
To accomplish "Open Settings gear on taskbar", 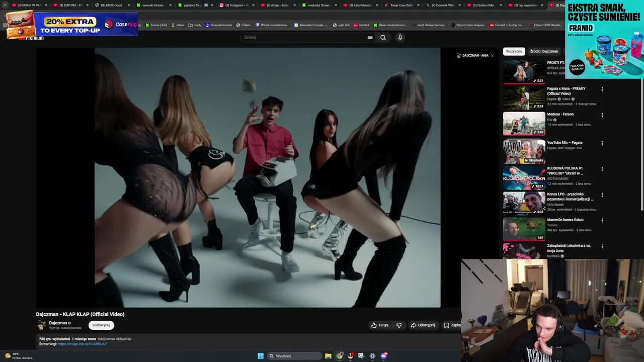I will (372, 356).
